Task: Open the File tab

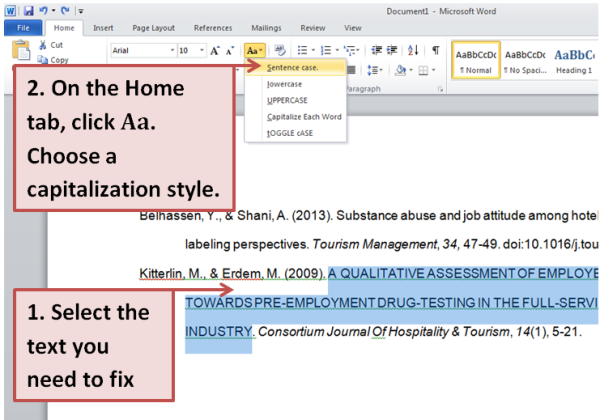Action: pyautogui.click(x=23, y=28)
